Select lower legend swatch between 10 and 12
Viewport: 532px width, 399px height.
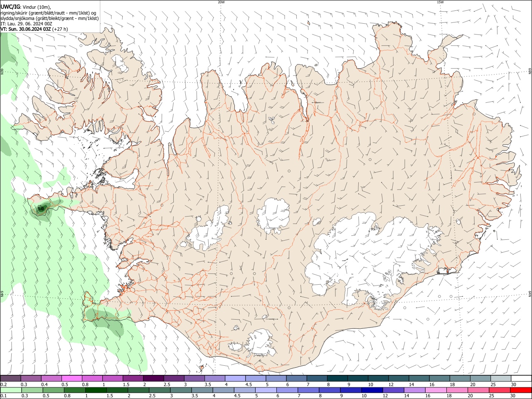[x=372, y=390]
